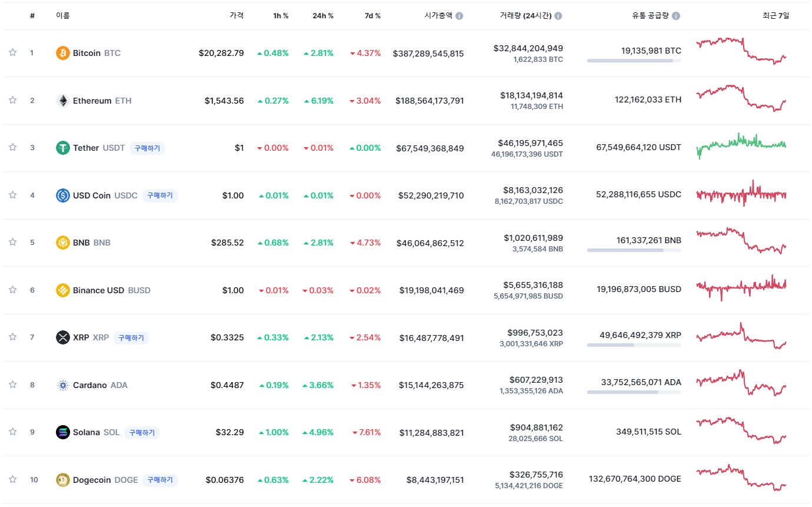Sort by the 24h % column header
Screen dimensions: 812x507
323,16
